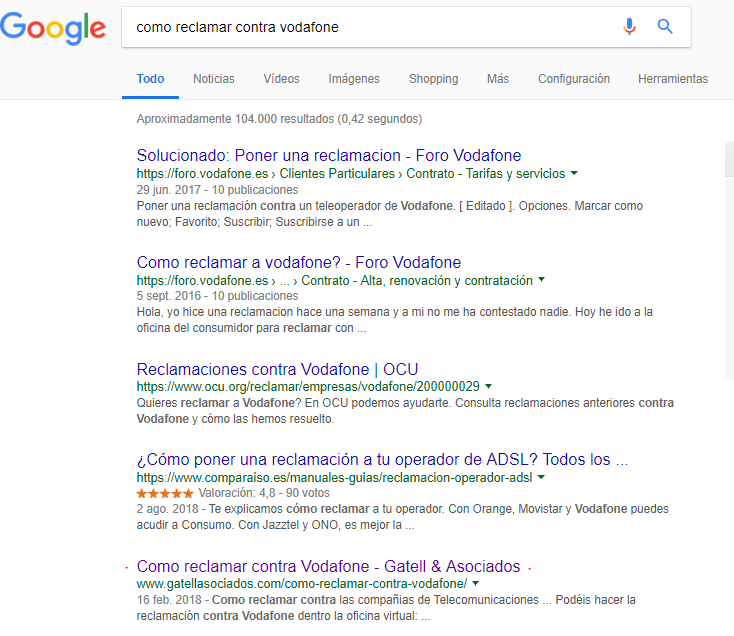Viewport: 734px width, 636px height.
Task: Open the Más menu
Action: pyautogui.click(x=498, y=79)
